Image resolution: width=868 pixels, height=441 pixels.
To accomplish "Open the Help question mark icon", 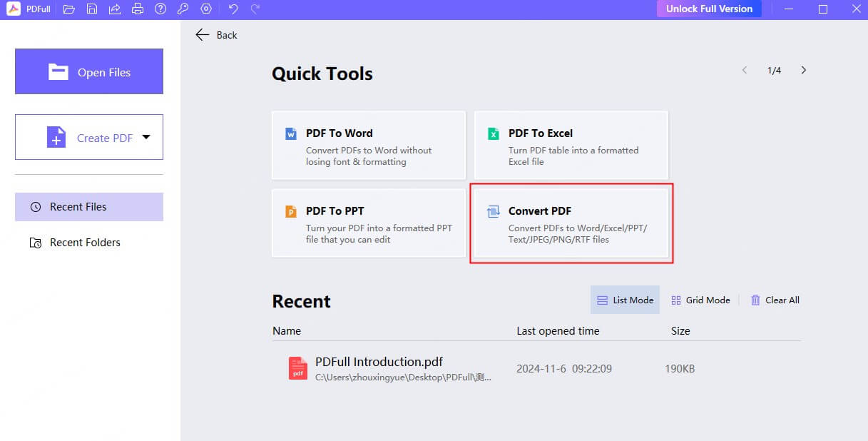I will point(160,9).
